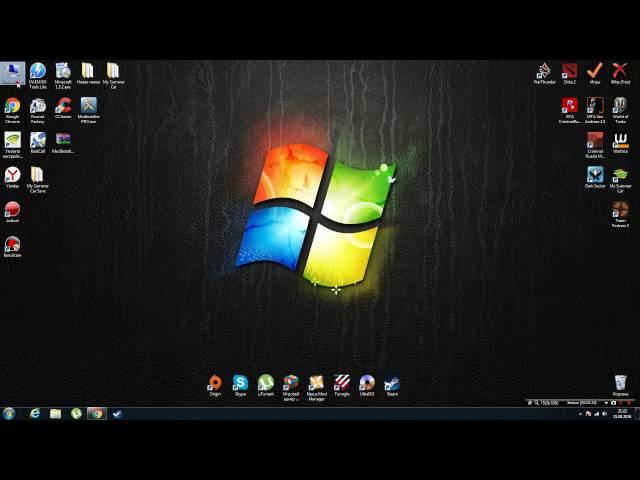Launch Dota 2 shortcut

[570, 73]
